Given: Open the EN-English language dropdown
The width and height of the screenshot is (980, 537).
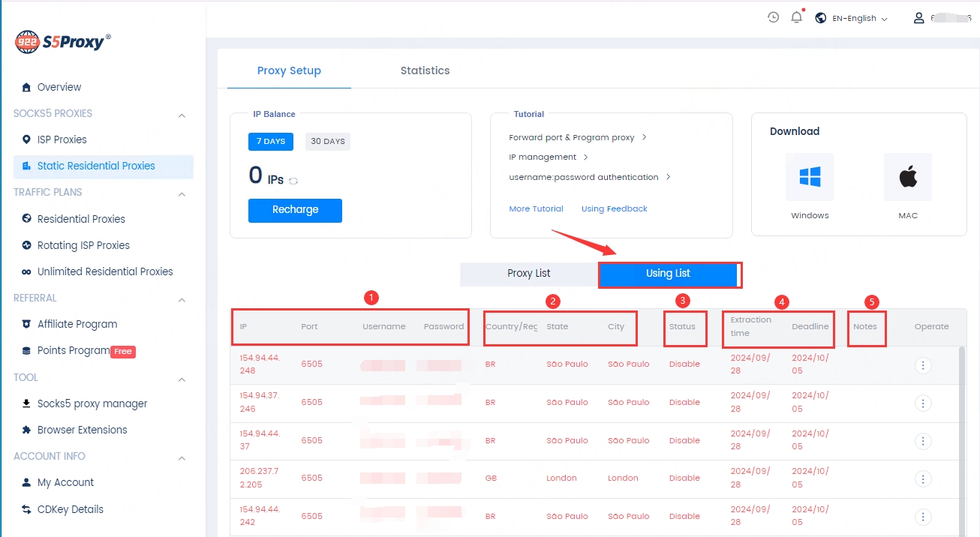Looking at the screenshot, I should (x=851, y=18).
